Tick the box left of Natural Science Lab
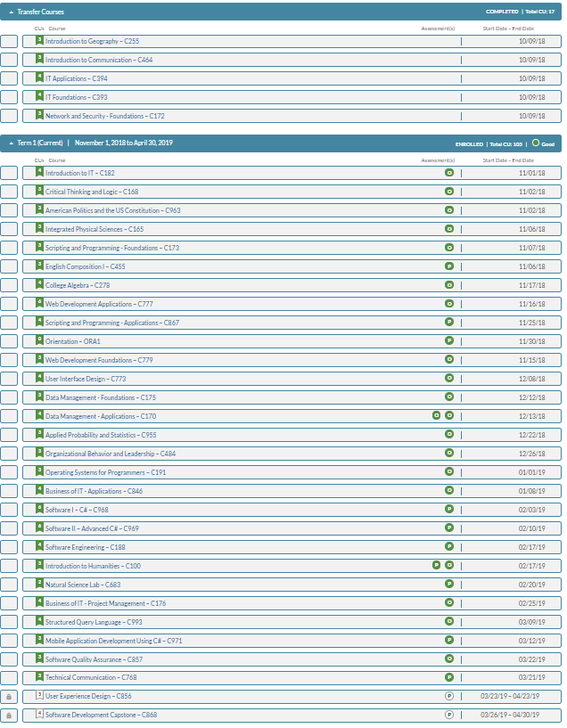Viewport: 567px width, 728px height. pyautogui.click(x=9, y=585)
